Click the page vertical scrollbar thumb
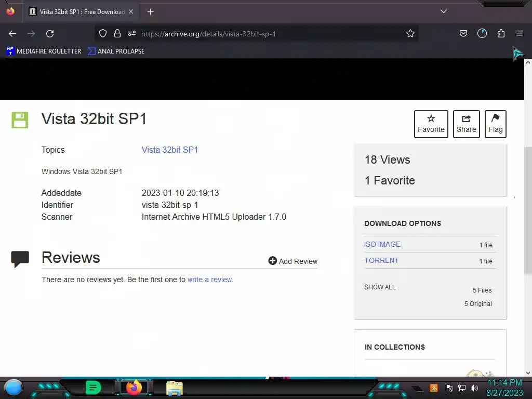This screenshot has width=532, height=399. point(528,210)
